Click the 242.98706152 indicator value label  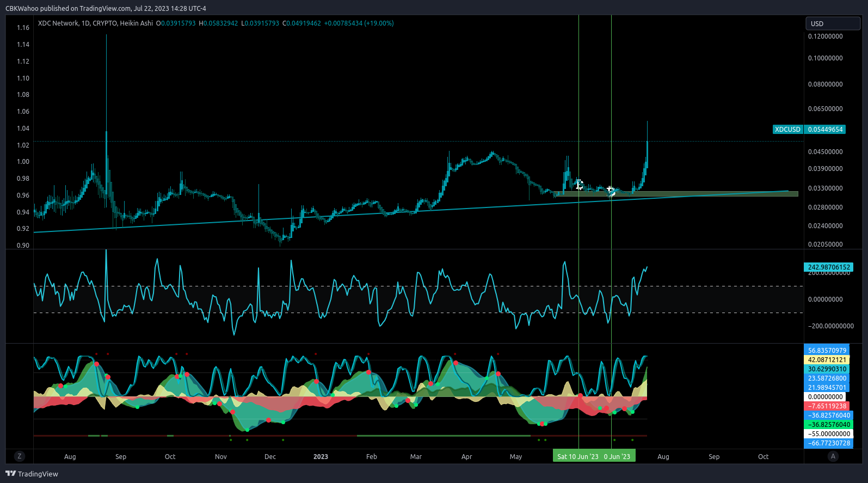click(828, 267)
